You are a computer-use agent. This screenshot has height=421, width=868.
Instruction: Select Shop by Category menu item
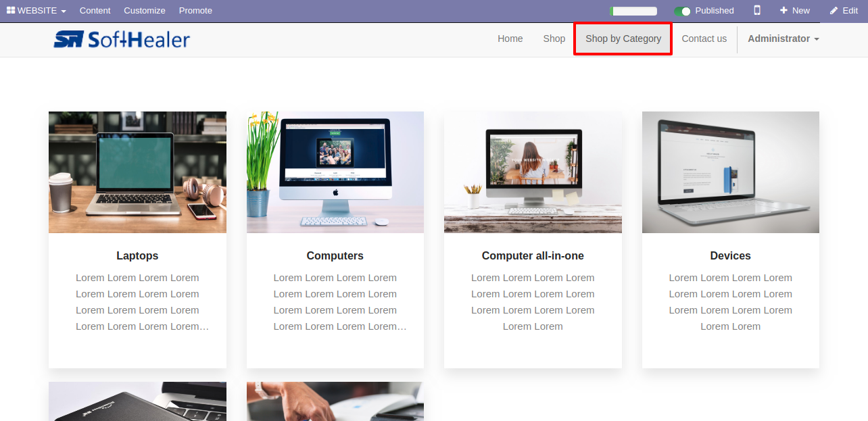tap(623, 39)
